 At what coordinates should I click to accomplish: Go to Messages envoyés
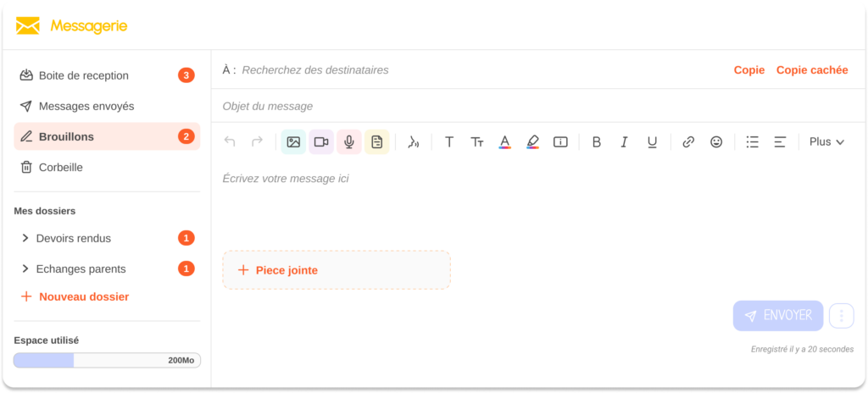coord(107,106)
